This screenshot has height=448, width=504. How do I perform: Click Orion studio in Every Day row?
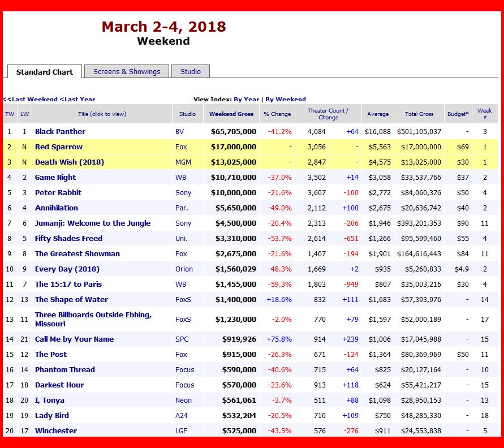coord(184,269)
